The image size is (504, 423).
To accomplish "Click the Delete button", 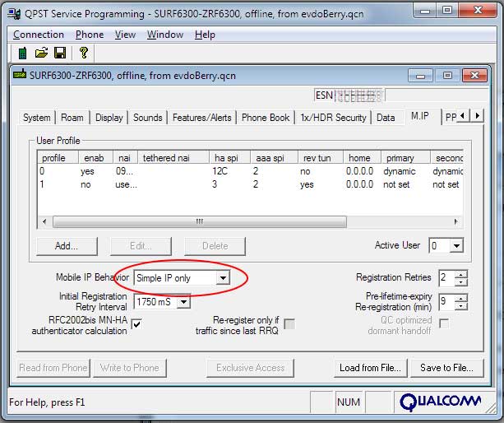I will tap(215, 246).
